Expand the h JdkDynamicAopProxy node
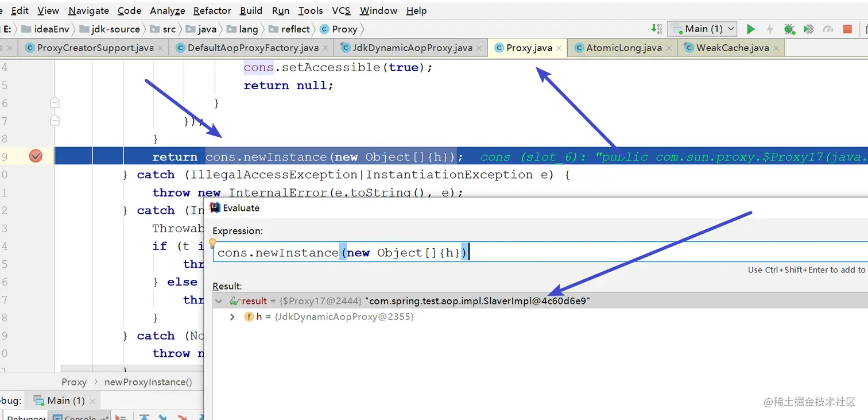 (x=232, y=317)
